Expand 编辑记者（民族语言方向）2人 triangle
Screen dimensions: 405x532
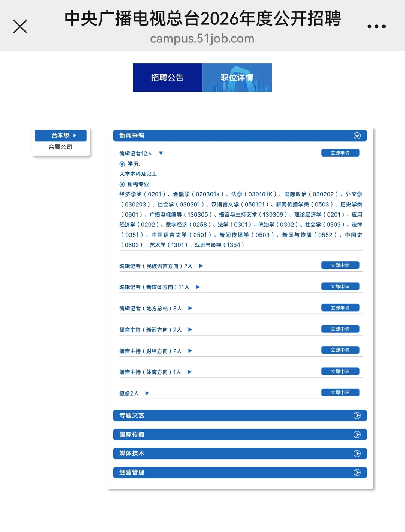[x=201, y=266]
